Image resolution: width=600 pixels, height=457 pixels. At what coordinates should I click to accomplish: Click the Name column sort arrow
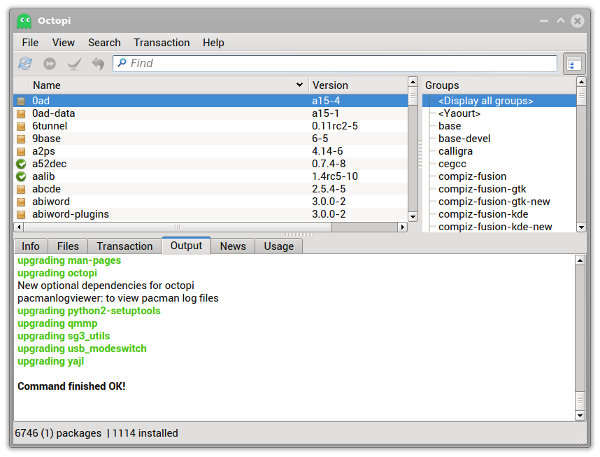(x=299, y=86)
